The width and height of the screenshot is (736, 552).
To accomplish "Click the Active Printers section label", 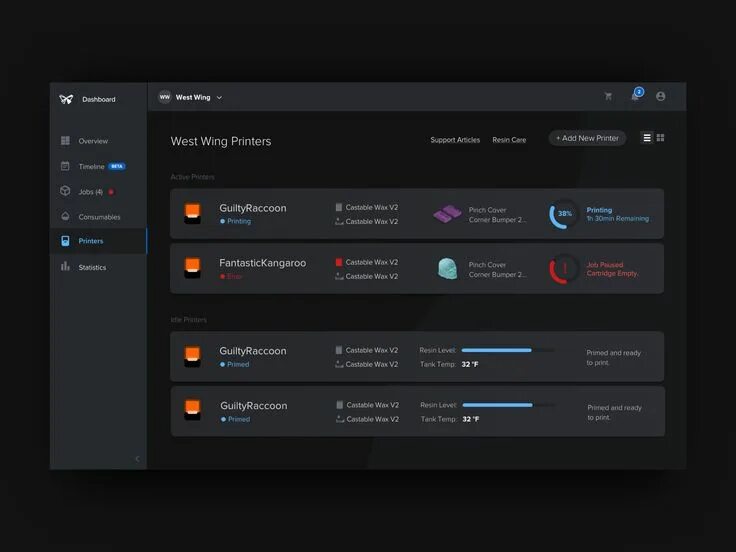I will click(192, 177).
